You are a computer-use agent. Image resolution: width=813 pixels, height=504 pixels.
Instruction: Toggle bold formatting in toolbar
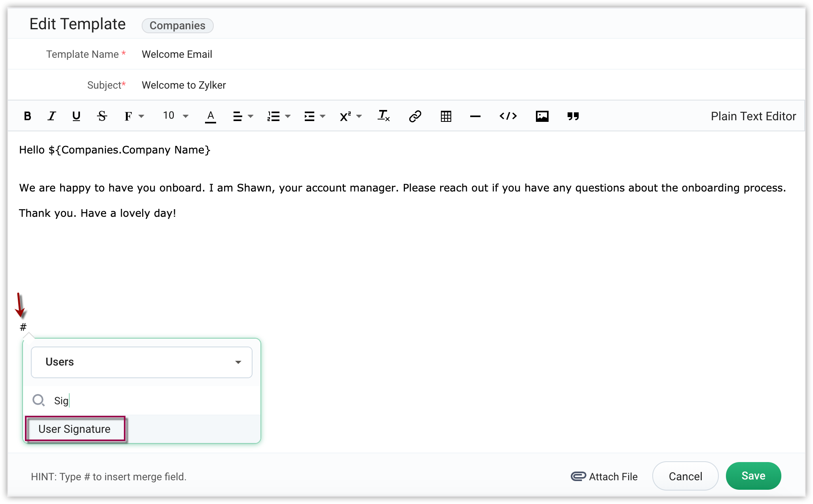27,116
